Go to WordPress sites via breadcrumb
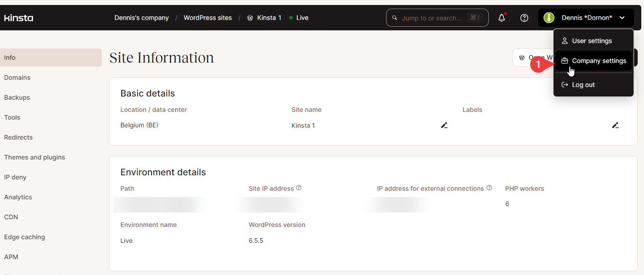This screenshot has height=275, width=644. pos(208,18)
